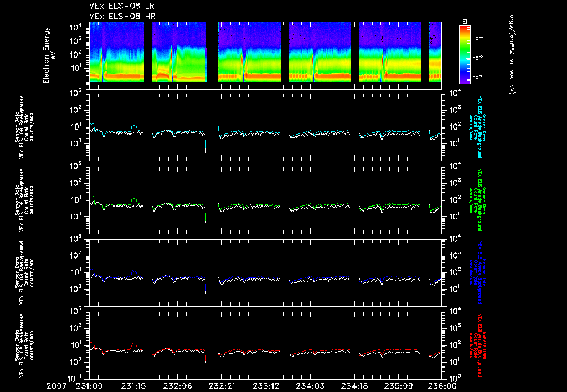The image size is (567, 392).
Task: Click the "235:09" time tick label
Action: [398, 386]
